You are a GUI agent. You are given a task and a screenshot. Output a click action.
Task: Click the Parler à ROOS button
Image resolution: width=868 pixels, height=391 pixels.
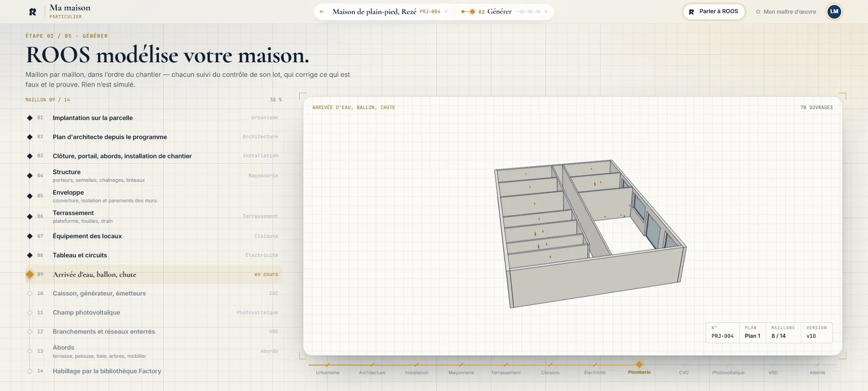point(713,12)
